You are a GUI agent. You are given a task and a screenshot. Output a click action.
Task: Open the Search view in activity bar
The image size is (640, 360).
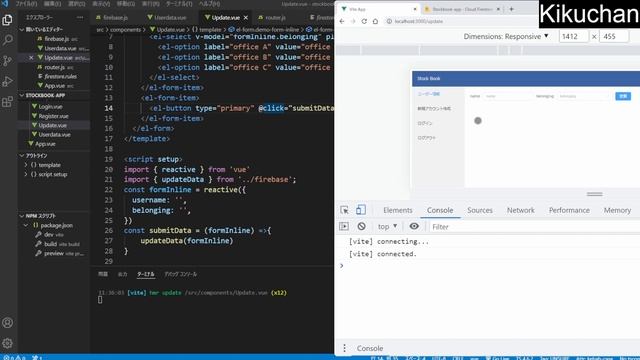[7, 40]
